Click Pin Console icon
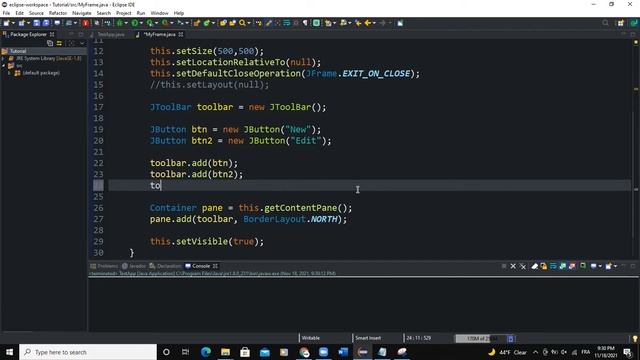This screenshot has height=360, width=640. pyautogui.click(x=583, y=266)
